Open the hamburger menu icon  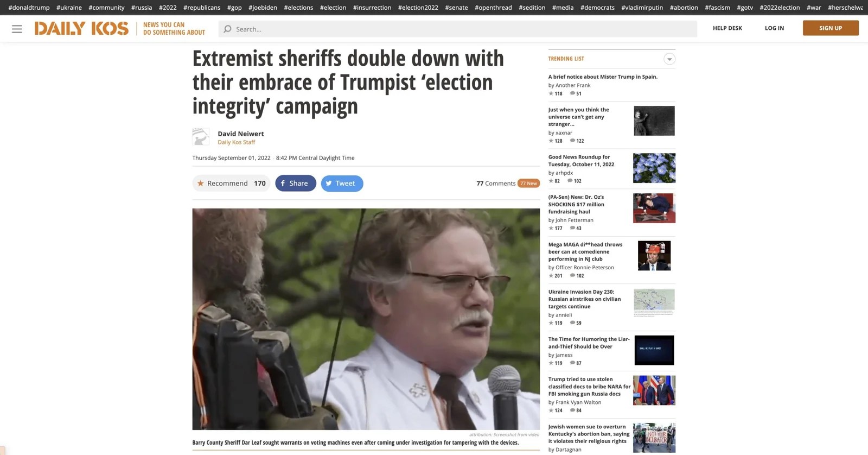click(17, 29)
